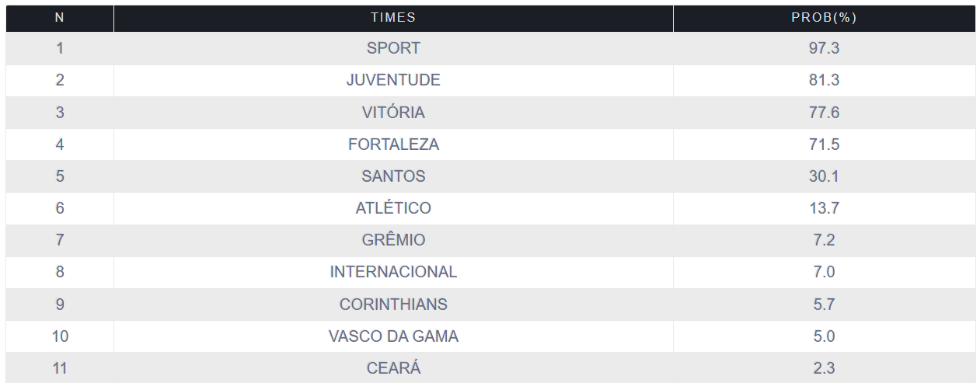Click on FORTALEZA in the table
This screenshot has width=980, height=383.
point(393,144)
